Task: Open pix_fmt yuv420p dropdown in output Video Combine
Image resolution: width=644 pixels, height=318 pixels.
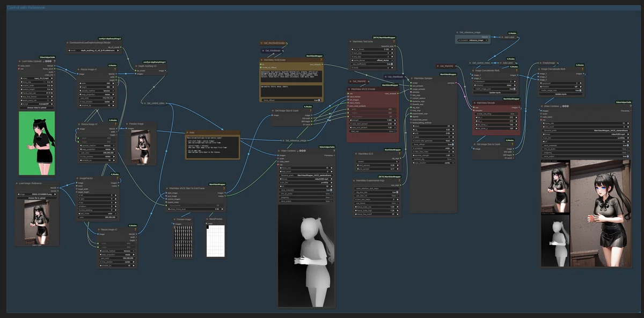Action: (586, 138)
